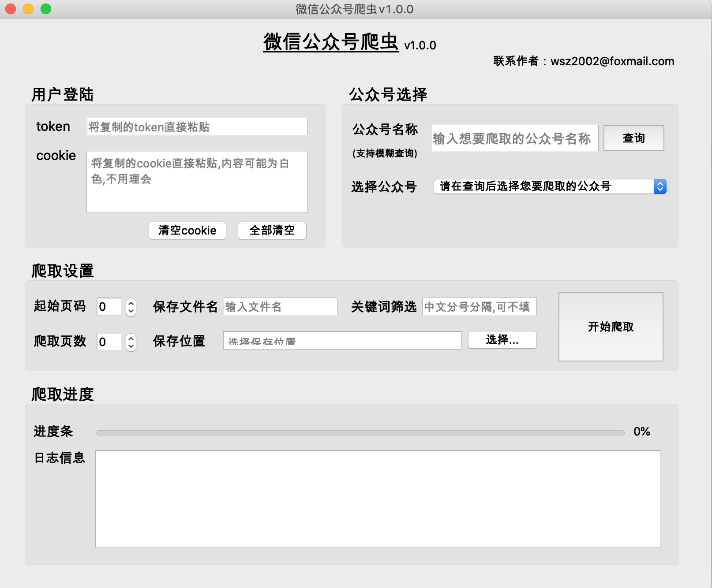Click the 爬取页数 number field
712x588 pixels.
pos(109,342)
